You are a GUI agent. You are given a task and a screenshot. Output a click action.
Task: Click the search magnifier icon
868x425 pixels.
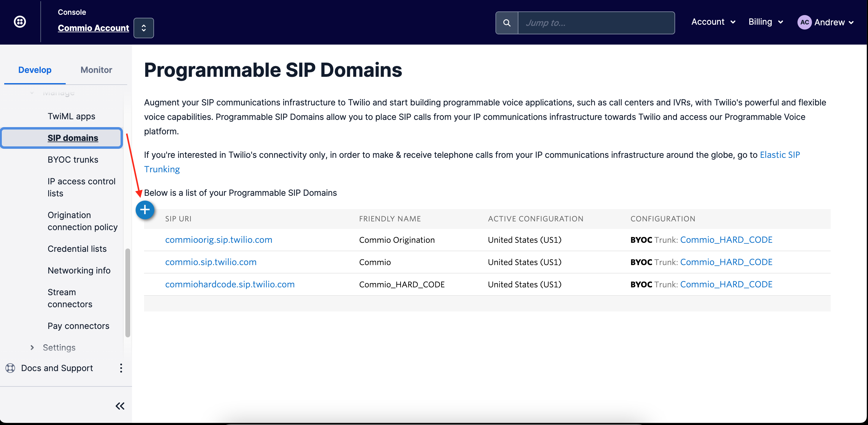[506, 23]
